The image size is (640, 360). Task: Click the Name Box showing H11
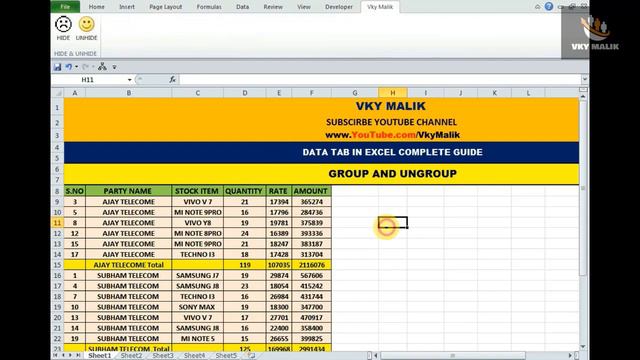tap(88, 80)
